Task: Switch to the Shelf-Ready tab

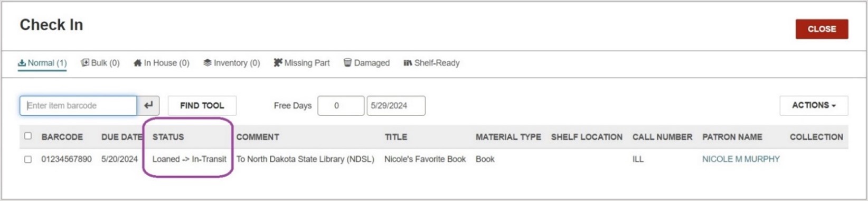Action: pyautogui.click(x=431, y=63)
